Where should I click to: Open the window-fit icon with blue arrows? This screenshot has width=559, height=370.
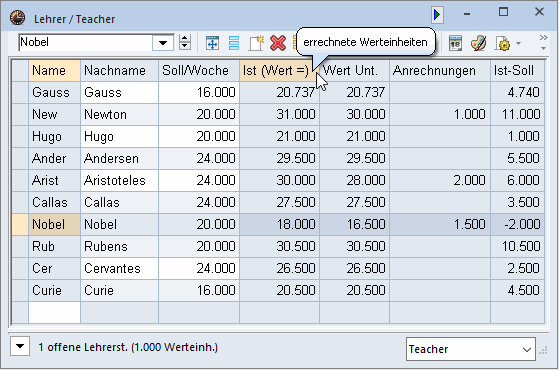[212, 43]
